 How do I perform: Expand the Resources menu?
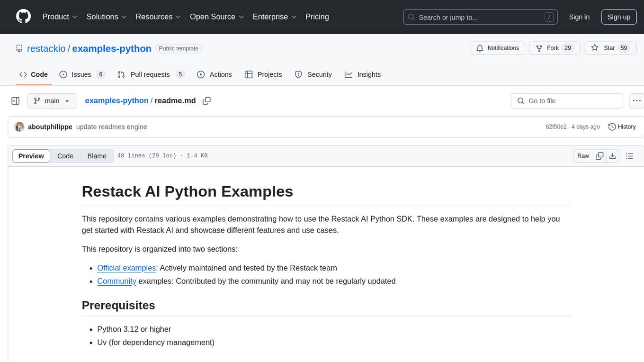[159, 17]
